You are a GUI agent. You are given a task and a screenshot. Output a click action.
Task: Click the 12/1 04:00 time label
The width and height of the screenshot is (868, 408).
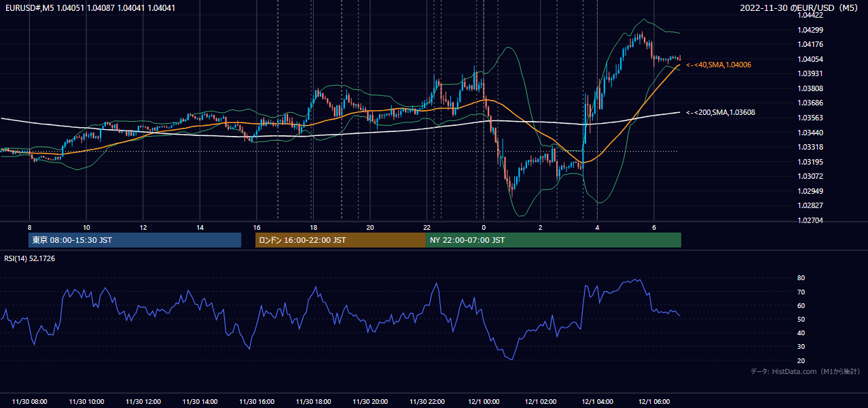pyautogui.click(x=597, y=402)
